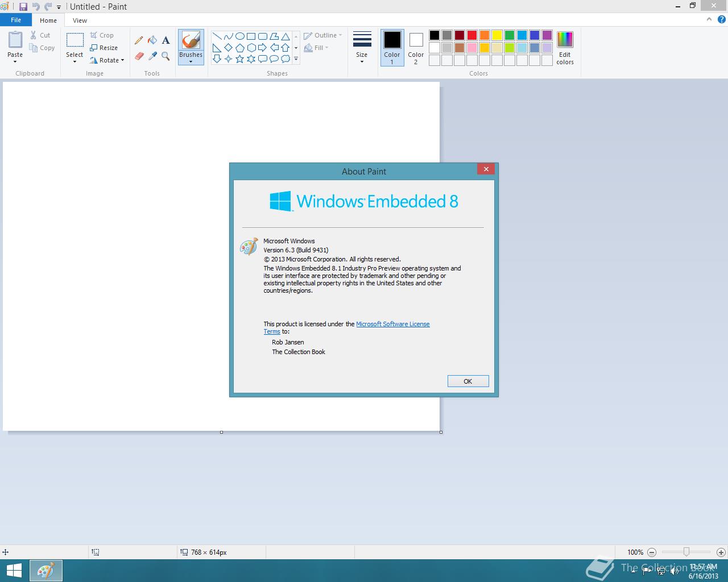
Task: Select the Pencil tool
Action: click(x=139, y=40)
